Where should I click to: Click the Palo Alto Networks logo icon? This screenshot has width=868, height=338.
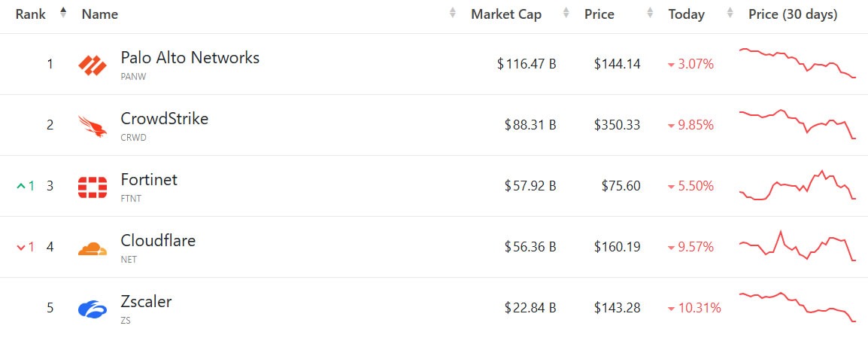pyautogui.click(x=93, y=65)
